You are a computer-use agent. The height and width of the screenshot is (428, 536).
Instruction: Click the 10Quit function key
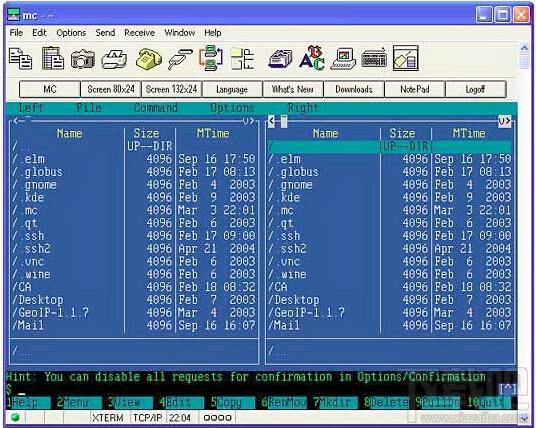[x=488, y=402]
